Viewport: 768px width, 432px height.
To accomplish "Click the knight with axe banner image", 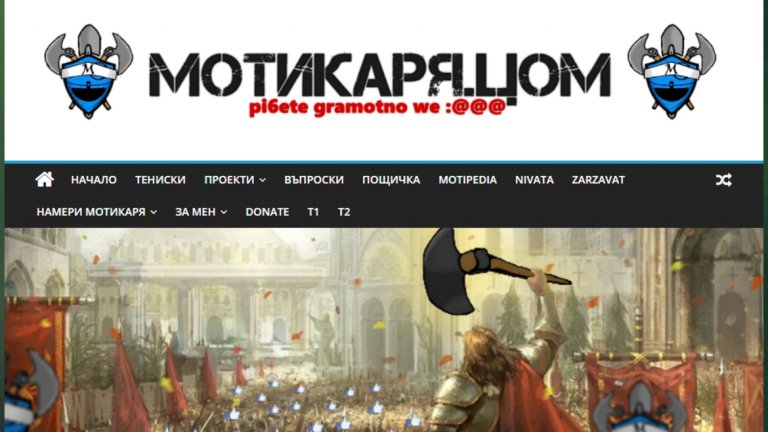I will click(x=384, y=330).
